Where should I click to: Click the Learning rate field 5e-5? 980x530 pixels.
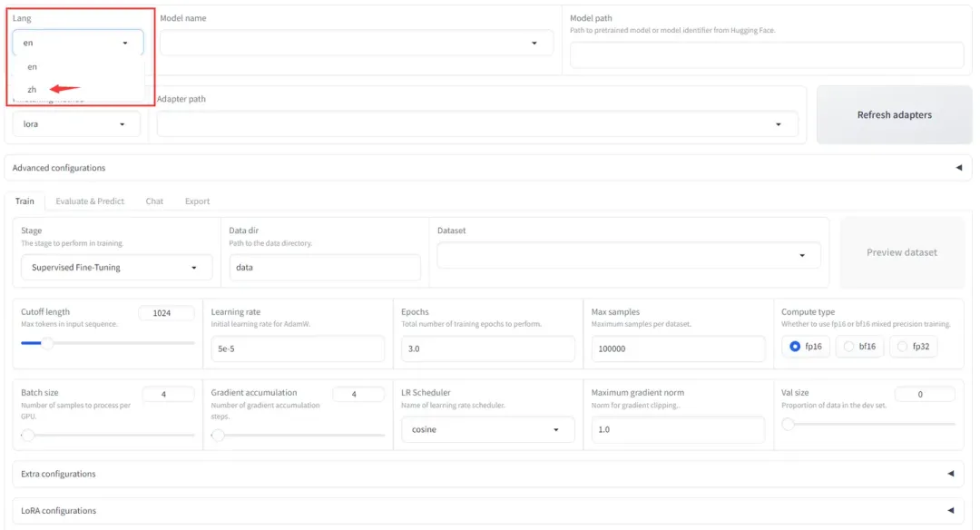tap(298, 348)
